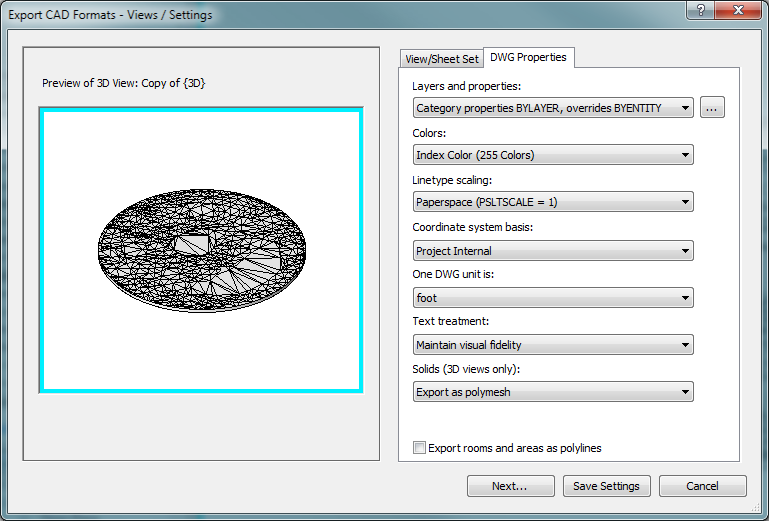769x521 pixels.
Task: Click the Layers and properties label
Action: [x=466, y=87]
